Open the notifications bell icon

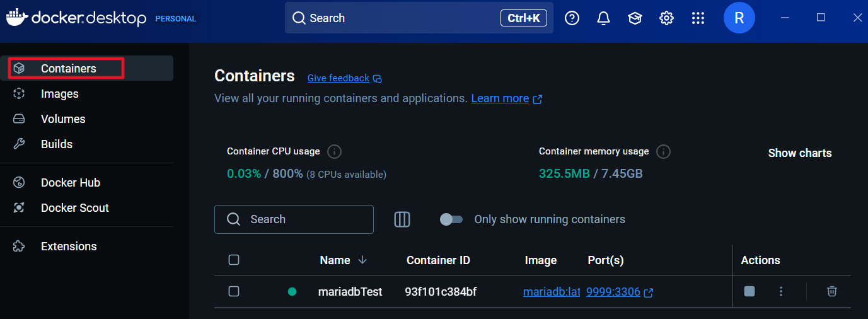point(603,18)
